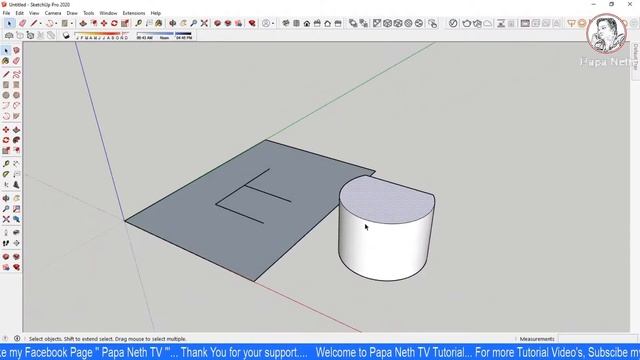This screenshot has width=640, height=360.
Task: Select the Rotated Rectangle tool
Action: pos(16,84)
